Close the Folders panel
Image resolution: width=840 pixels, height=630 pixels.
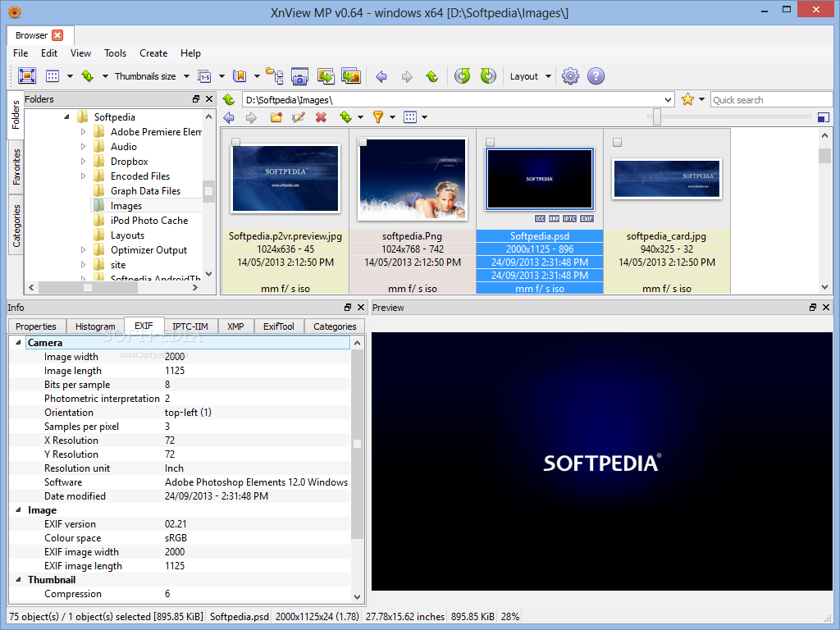click(x=209, y=99)
